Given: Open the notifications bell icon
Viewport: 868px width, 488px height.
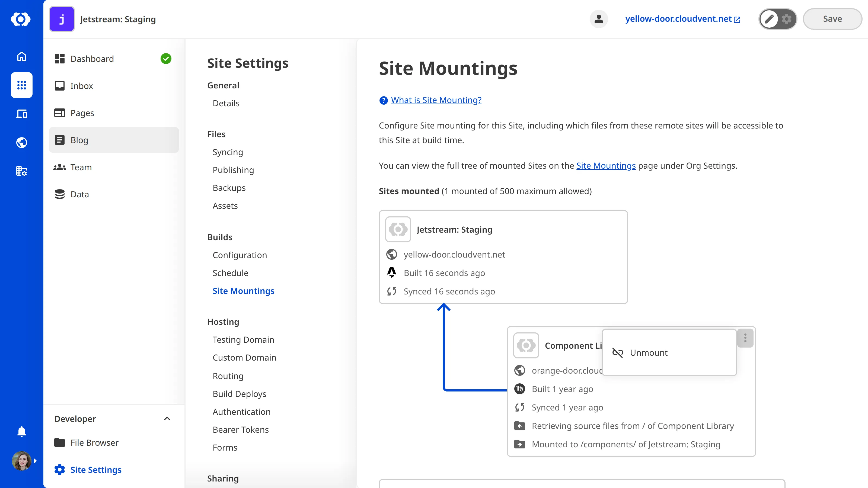Looking at the screenshot, I should [x=21, y=431].
